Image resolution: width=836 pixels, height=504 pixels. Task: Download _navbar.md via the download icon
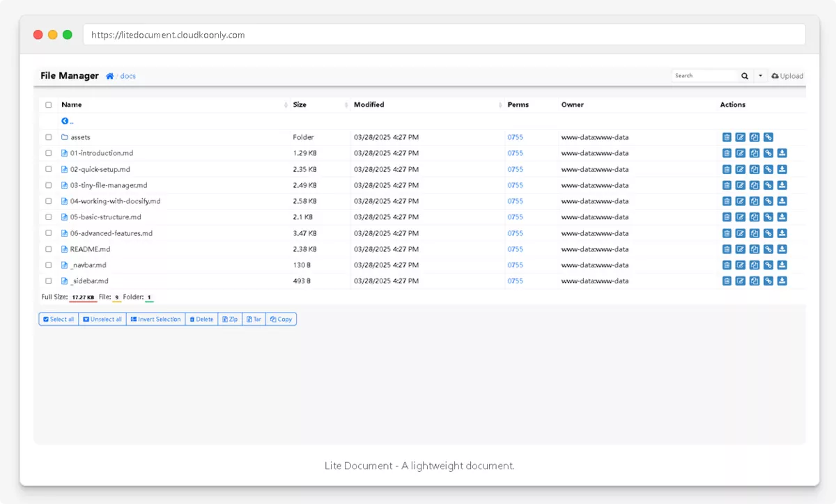pos(782,265)
